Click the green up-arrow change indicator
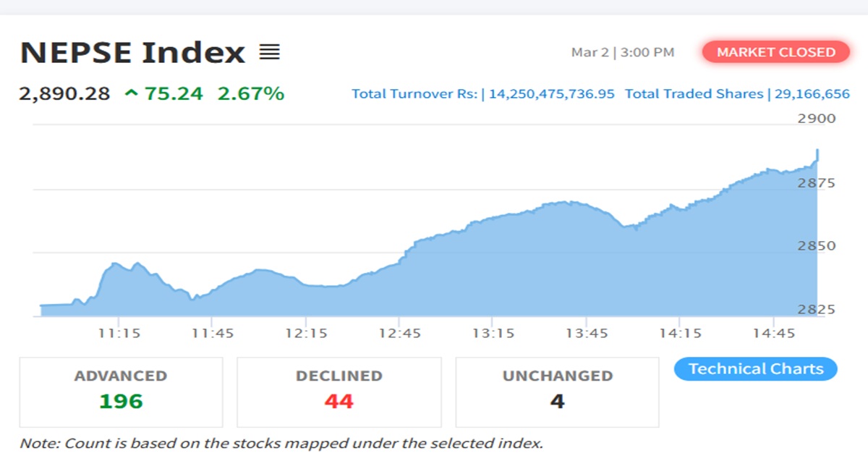 131,93
